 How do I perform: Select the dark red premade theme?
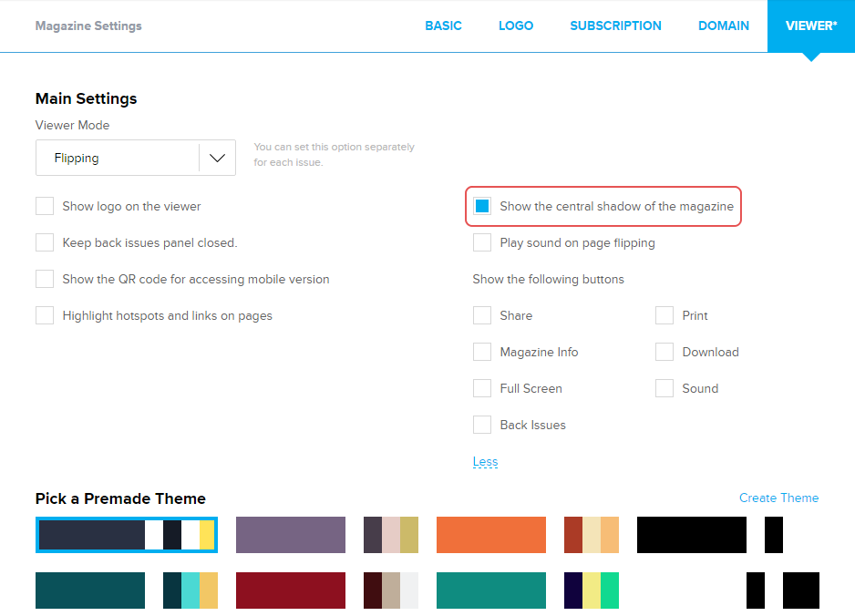click(290, 590)
